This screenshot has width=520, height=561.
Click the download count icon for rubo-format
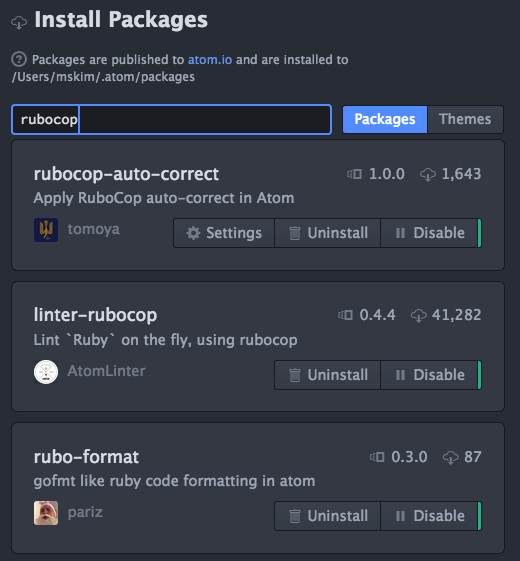pos(451,457)
